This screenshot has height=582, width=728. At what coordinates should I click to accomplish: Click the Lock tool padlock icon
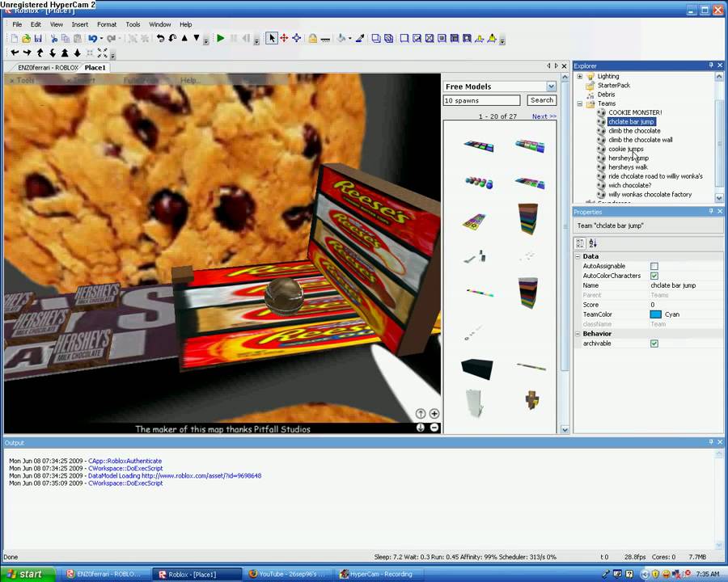tap(312, 39)
